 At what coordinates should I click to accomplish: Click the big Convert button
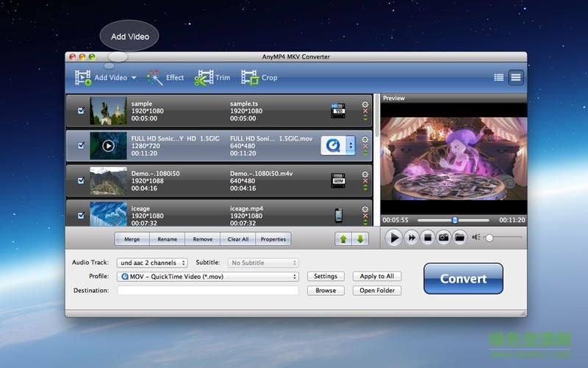tap(463, 279)
